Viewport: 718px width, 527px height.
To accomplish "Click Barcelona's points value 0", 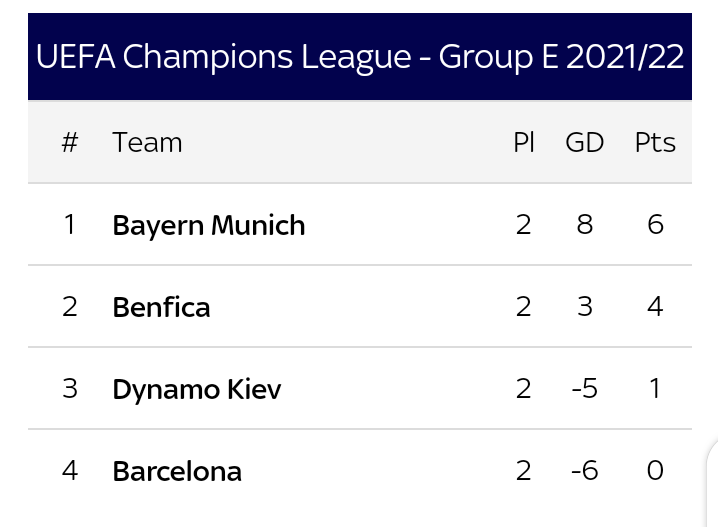I will pos(655,471).
